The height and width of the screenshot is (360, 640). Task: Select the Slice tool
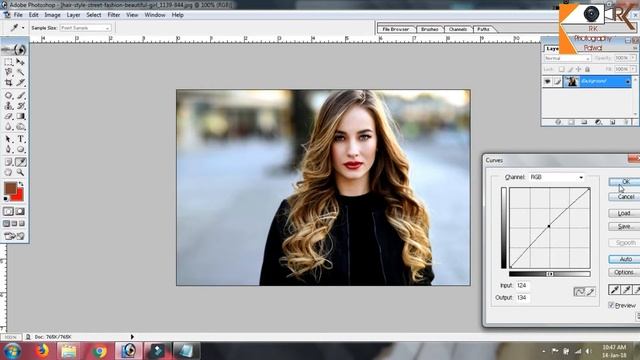(20, 82)
